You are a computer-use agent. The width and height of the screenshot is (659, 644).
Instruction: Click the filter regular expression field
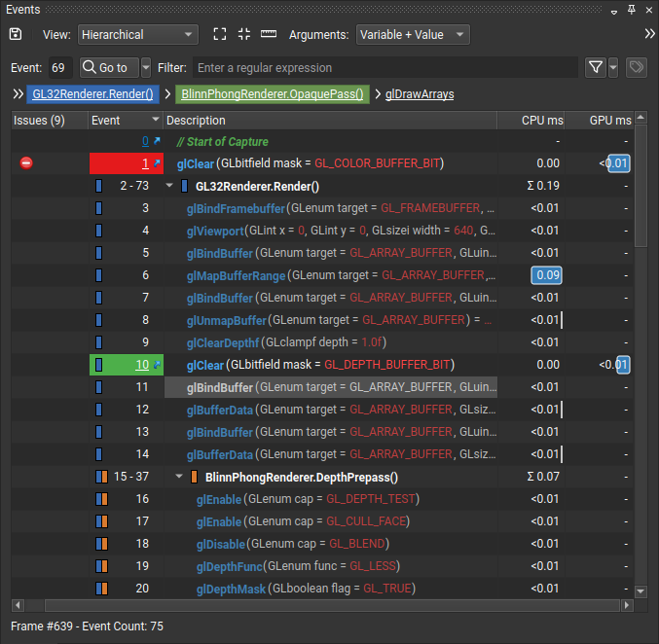click(x=384, y=67)
